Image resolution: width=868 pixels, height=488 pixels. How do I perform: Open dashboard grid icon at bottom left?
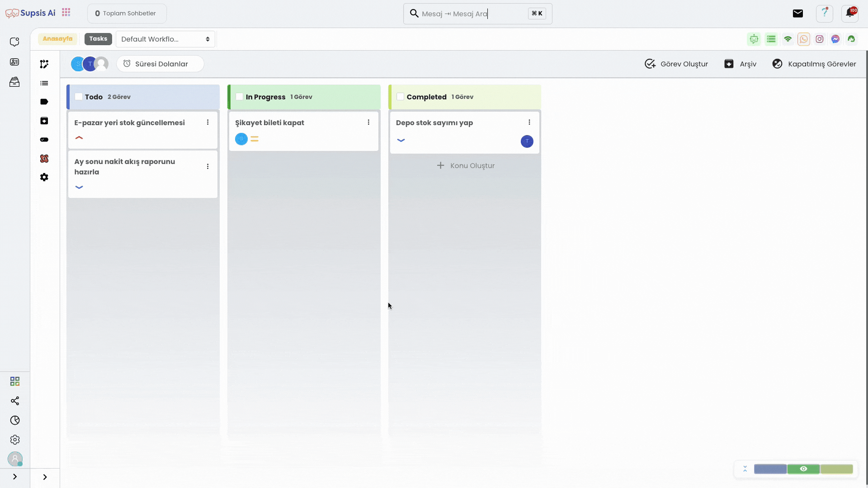(x=15, y=381)
